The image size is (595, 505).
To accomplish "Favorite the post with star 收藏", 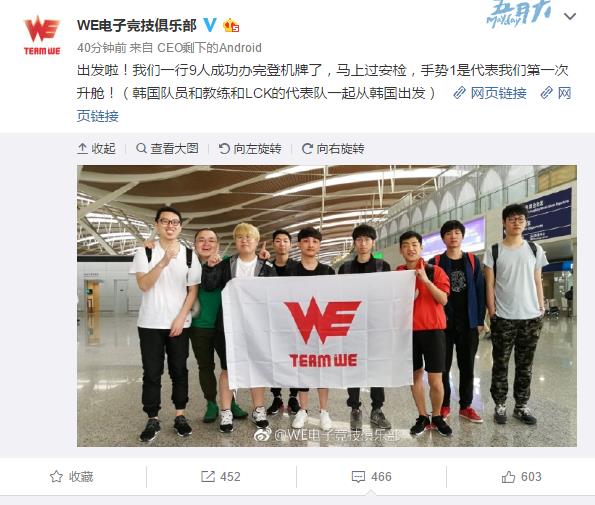I will pyautogui.click(x=72, y=477).
